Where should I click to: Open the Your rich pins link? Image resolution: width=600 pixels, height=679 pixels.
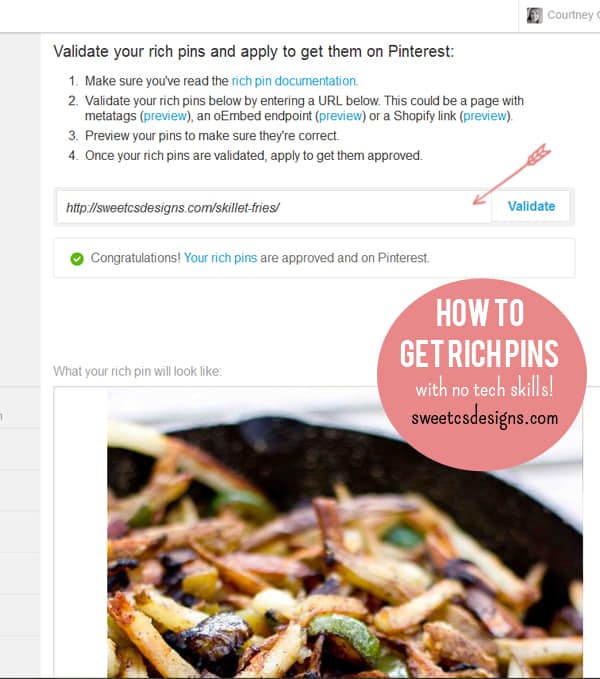[x=220, y=258]
